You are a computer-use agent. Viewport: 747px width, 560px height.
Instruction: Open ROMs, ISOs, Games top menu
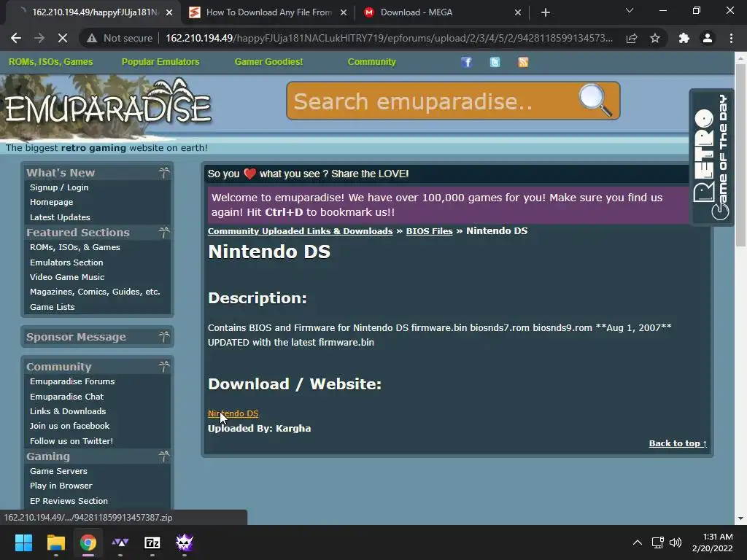point(50,62)
